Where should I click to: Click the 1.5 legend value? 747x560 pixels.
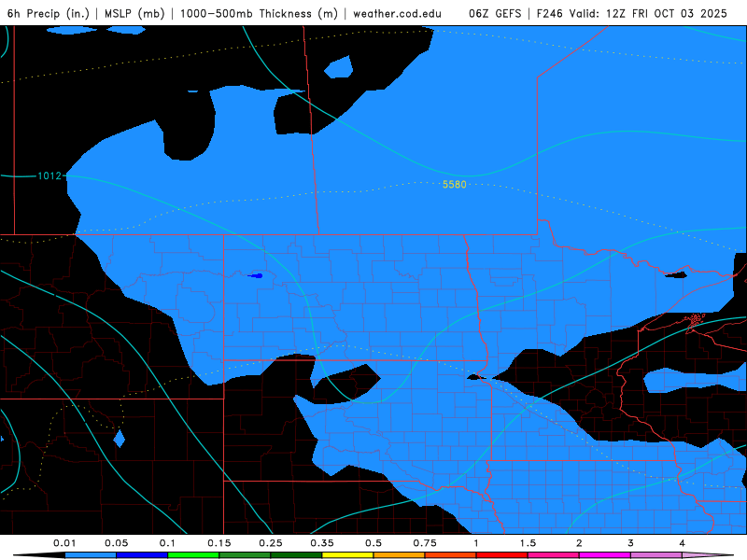coord(528,543)
